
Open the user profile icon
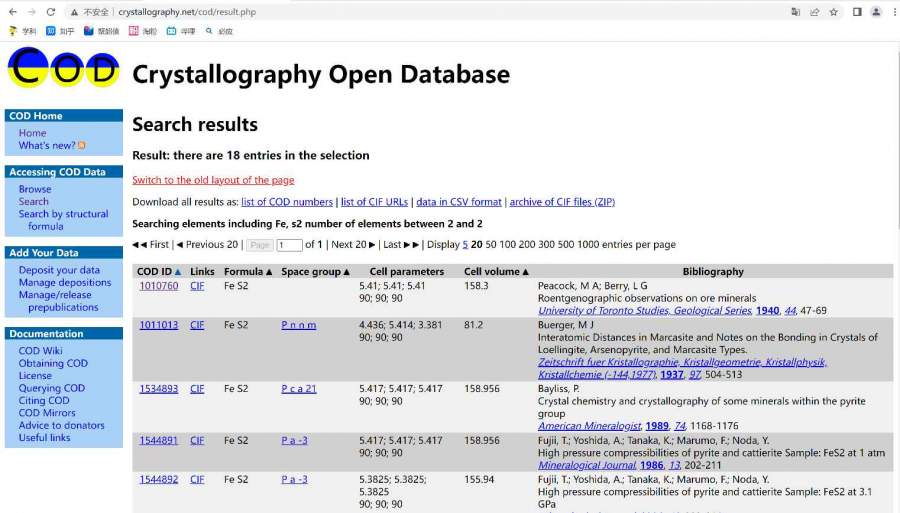pos(876,11)
